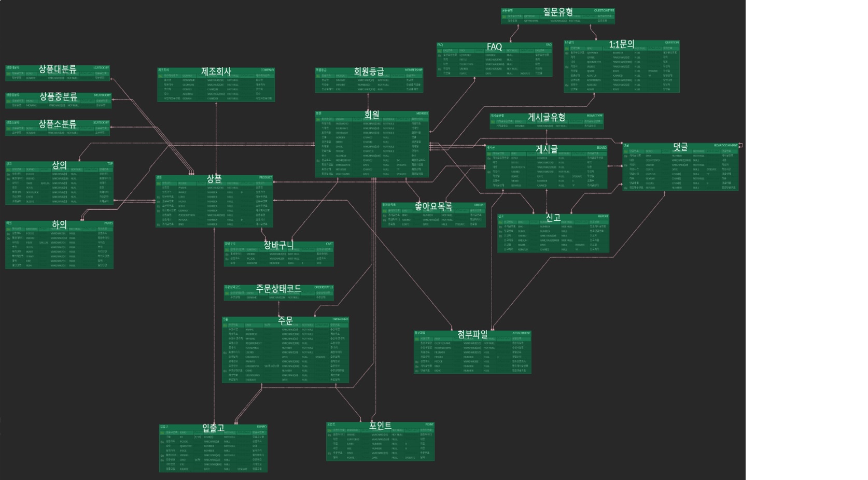Select the 1:1문의 table title

[x=621, y=44]
